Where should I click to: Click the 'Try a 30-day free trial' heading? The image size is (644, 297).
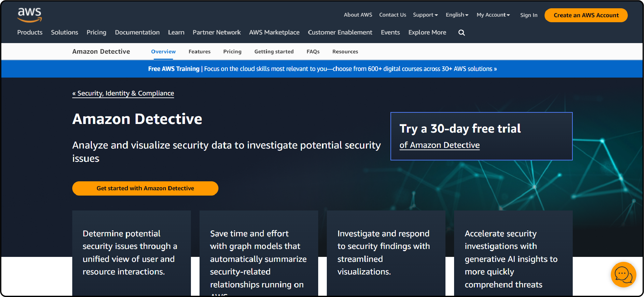pos(460,129)
